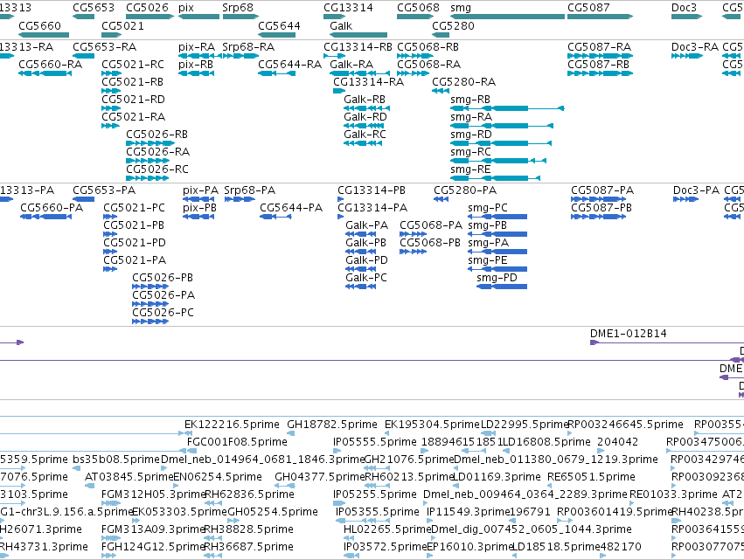Click the EK122216.5prime EST label
Screen dimensions: 744x560
point(232,424)
